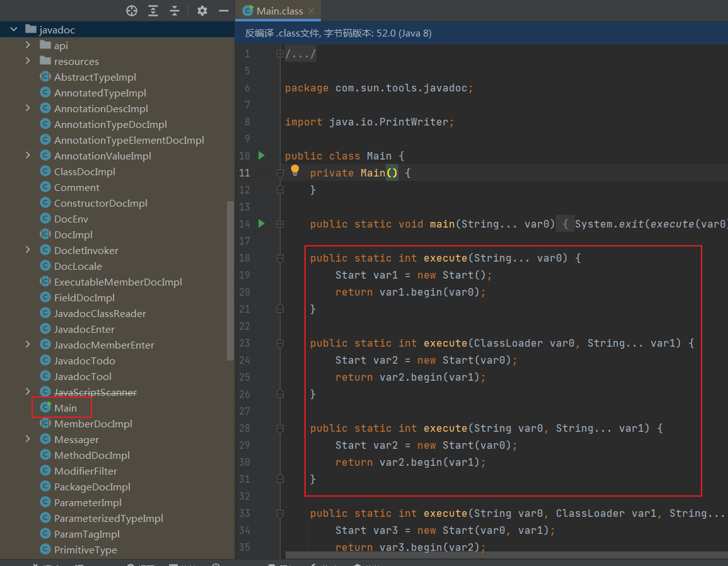Toggle fold on first execute method
The width and height of the screenshot is (728, 566).
[280, 258]
